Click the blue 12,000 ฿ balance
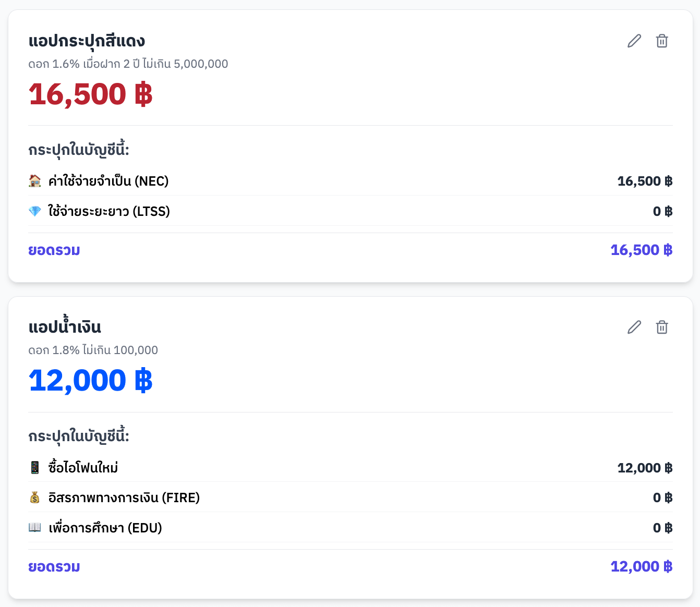This screenshot has width=700, height=607. pyautogui.click(x=91, y=380)
